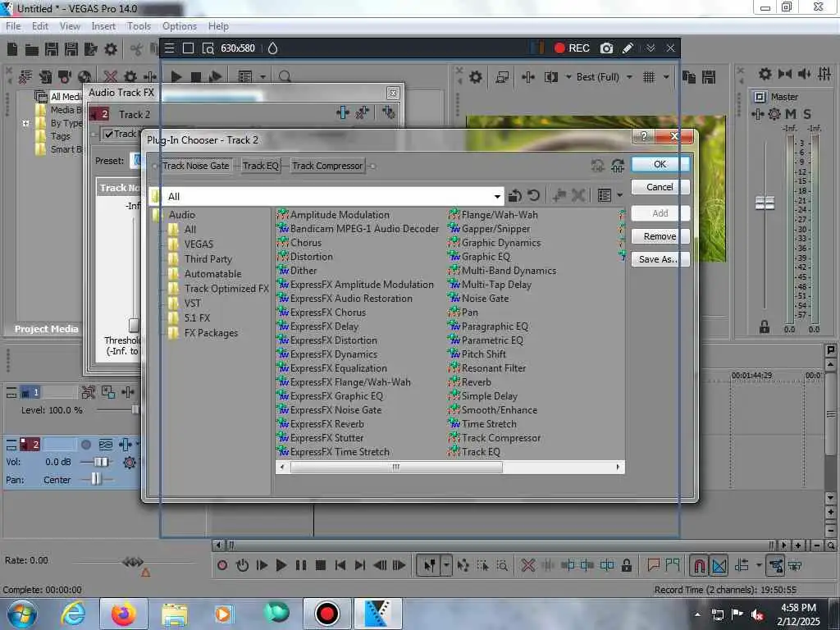Viewport: 840px width, 630px height.
Task: Open the editing tool dropdown arrow in timeline toolbar
Action: [445, 565]
